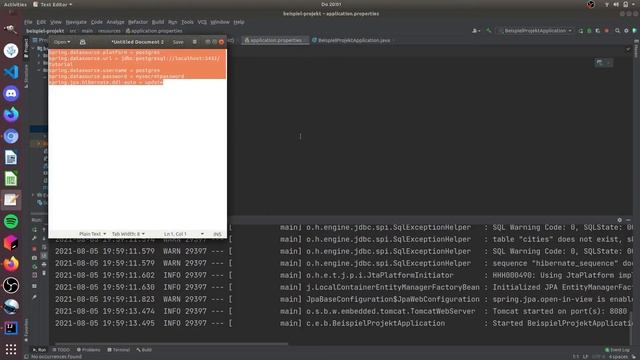Viewport: 640px width, 360px height.
Task: Launch Discord from the dock
Action: (x=11, y=93)
